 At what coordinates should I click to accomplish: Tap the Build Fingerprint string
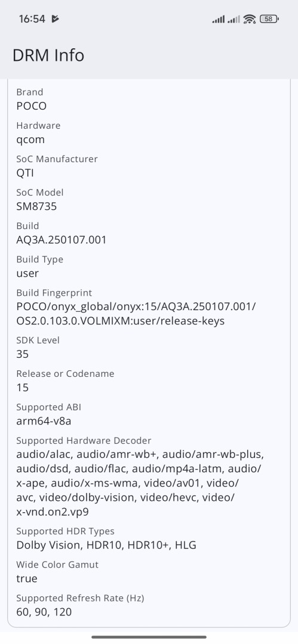pos(136,314)
